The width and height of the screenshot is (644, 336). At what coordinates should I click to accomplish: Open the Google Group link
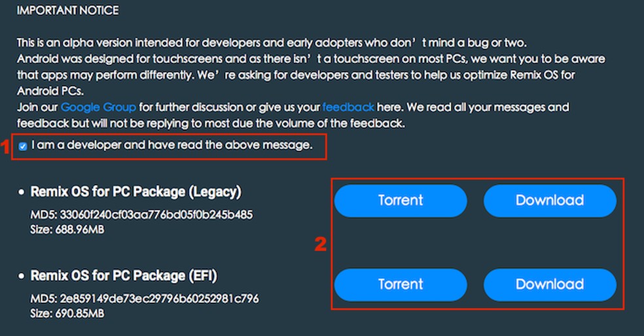[98, 107]
